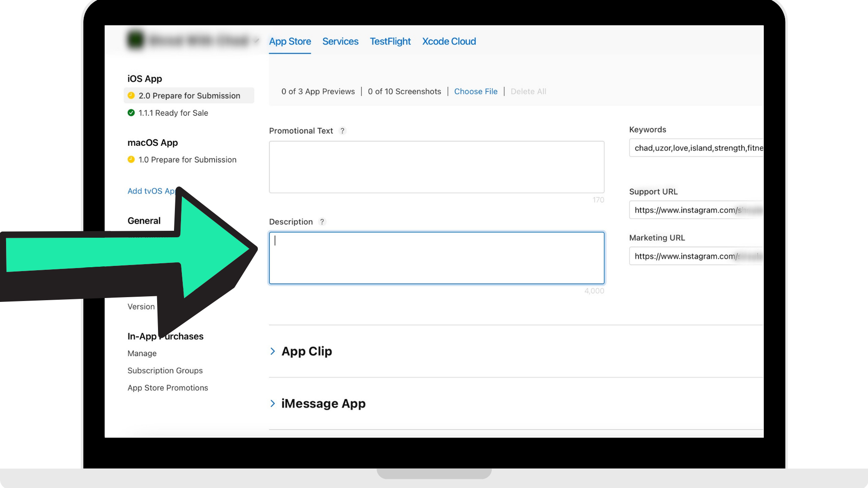The image size is (868, 488).
Task: Expand the App Clip section
Action: [273, 351]
